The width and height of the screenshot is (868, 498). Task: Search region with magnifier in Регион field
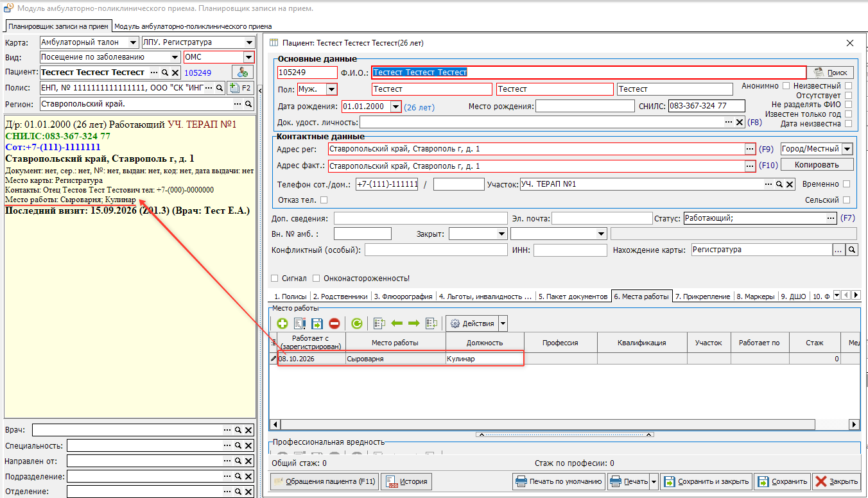tap(249, 104)
